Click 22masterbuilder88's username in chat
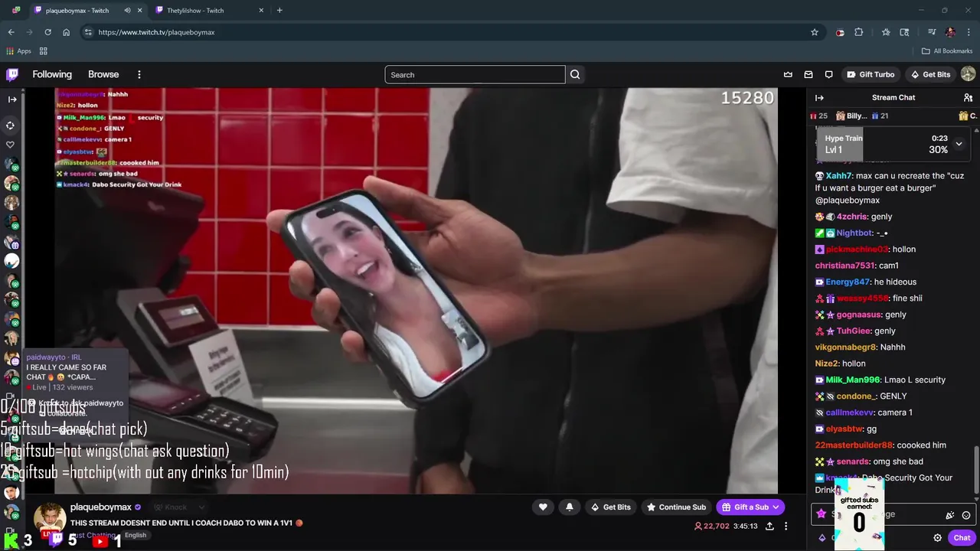This screenshot has height=551, width=980. [854, 445]
